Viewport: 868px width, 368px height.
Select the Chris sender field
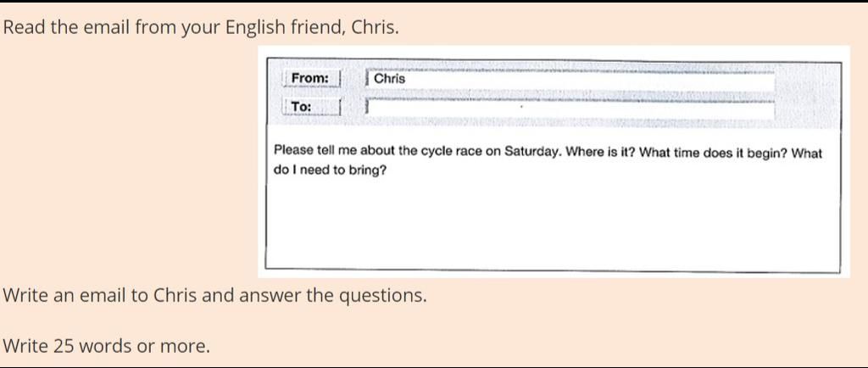coord(570,79)
